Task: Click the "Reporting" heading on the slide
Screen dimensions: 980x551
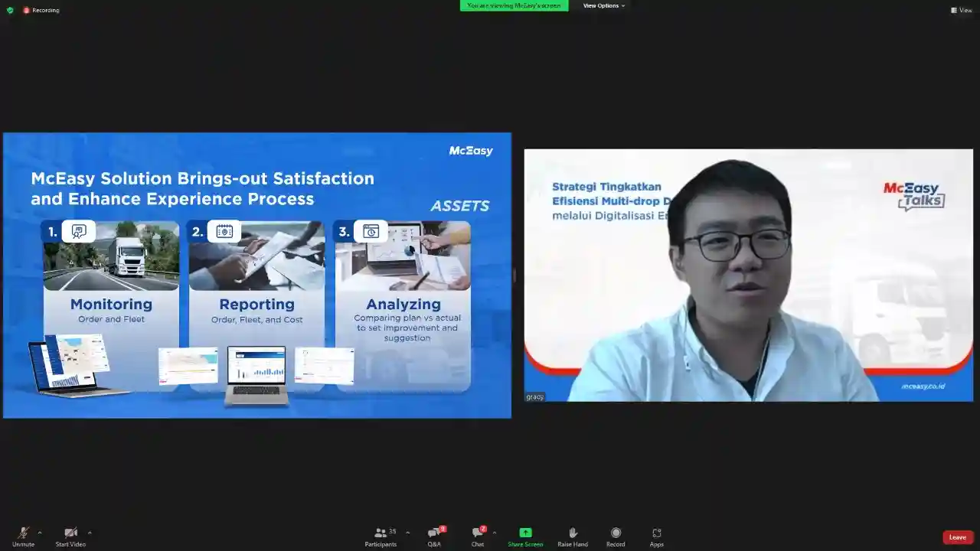Action: tap(256, 305)
